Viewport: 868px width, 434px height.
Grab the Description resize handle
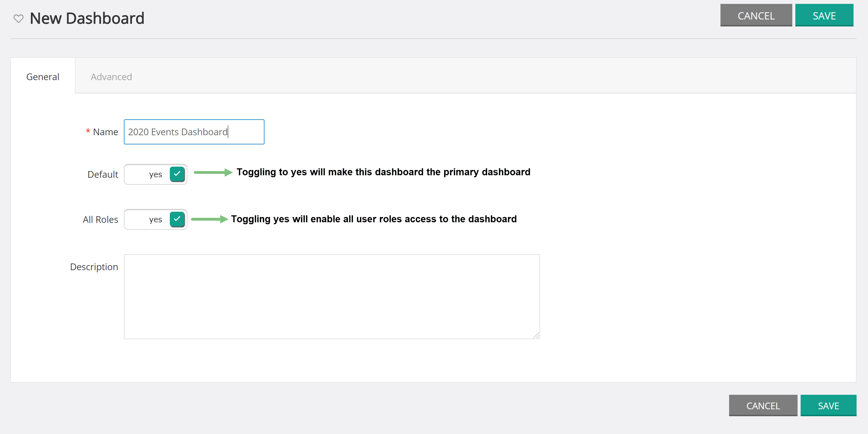pos(536,335)
